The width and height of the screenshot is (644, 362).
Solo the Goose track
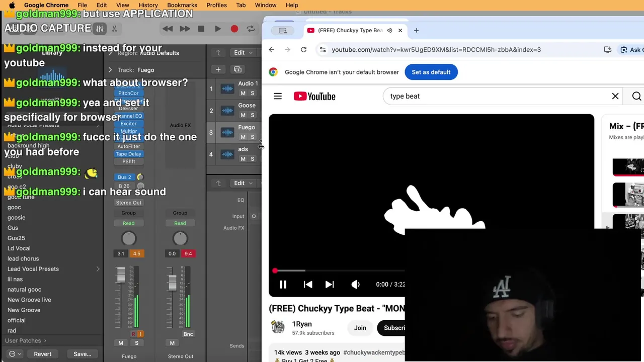(x=253, y=115)
